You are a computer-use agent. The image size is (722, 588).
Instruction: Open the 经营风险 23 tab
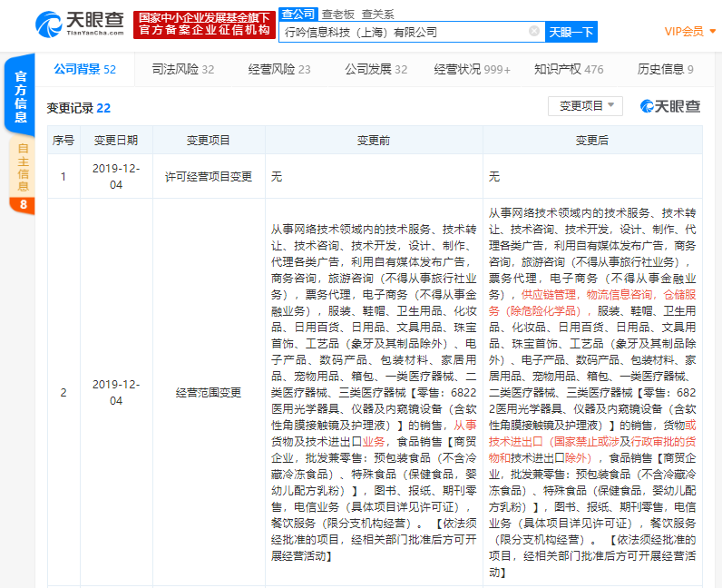coord(279,69)
